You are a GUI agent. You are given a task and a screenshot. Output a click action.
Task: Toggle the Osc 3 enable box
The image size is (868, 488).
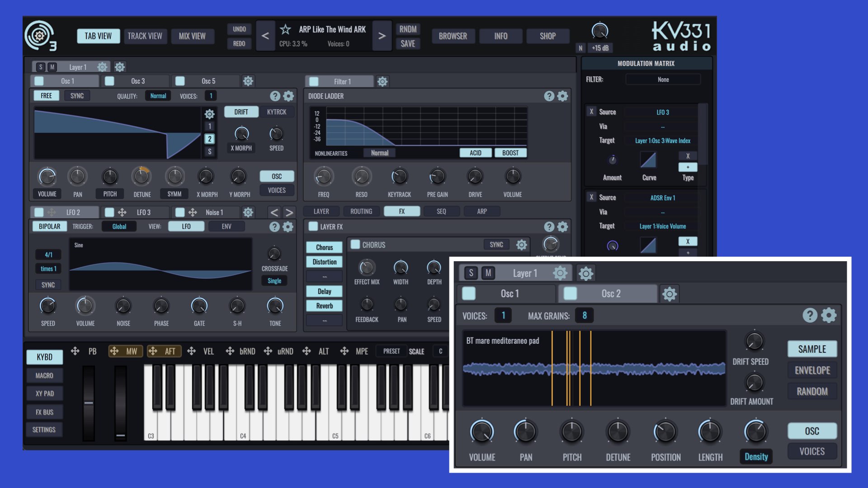109,81
